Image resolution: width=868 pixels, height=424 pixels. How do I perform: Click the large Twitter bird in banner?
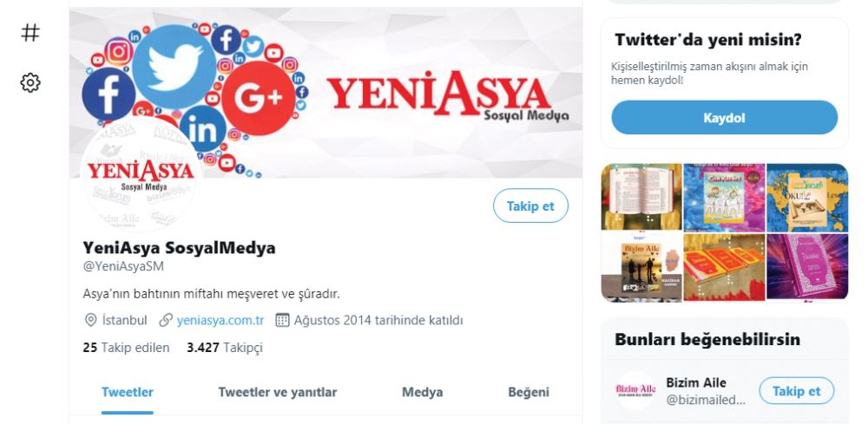174,67
